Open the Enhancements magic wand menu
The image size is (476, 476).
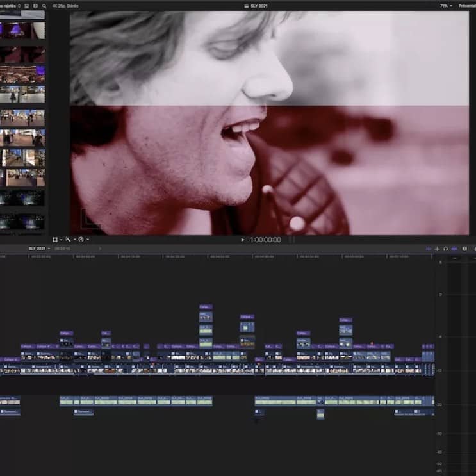click(x=68, y=240)
